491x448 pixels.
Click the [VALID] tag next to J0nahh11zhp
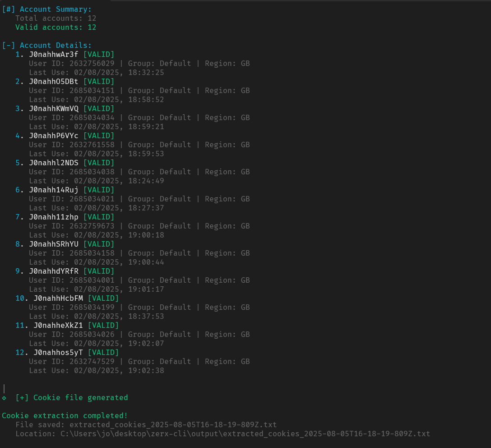coord(98,217)
